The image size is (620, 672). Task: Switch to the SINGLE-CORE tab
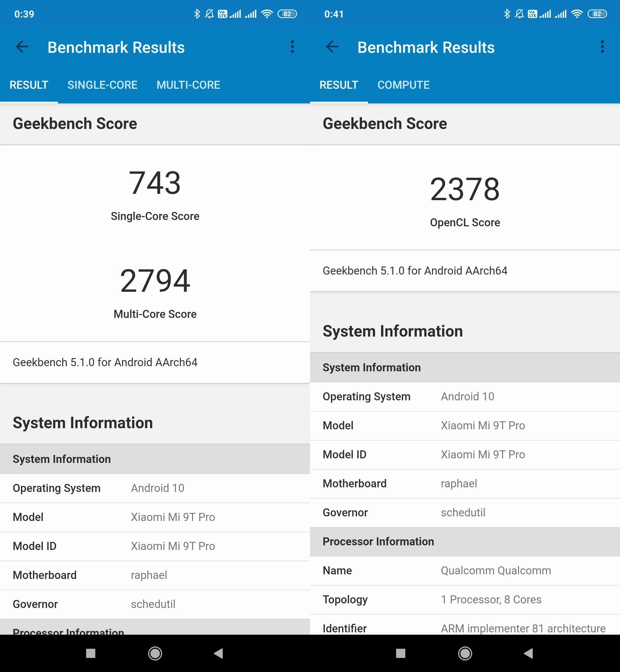pos(102,85)
